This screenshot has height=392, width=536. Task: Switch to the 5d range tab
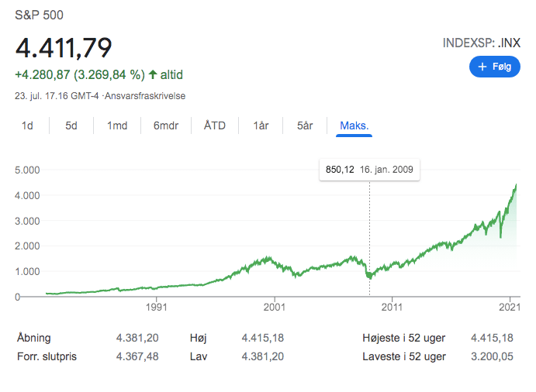71,126
